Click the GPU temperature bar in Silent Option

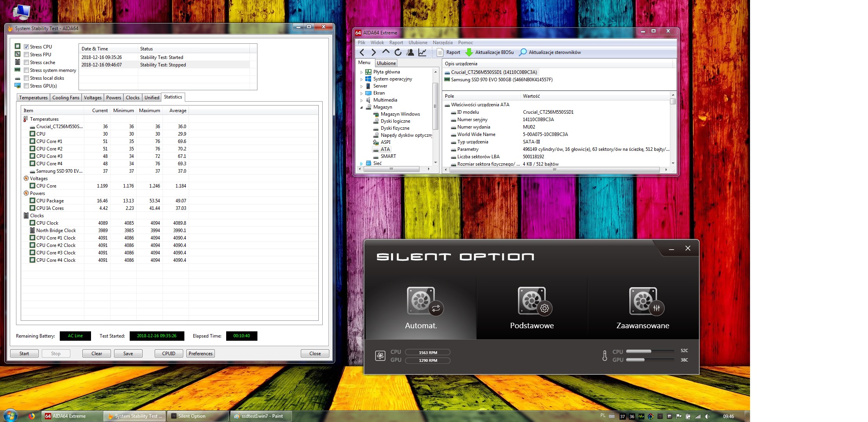pos(650,360)
